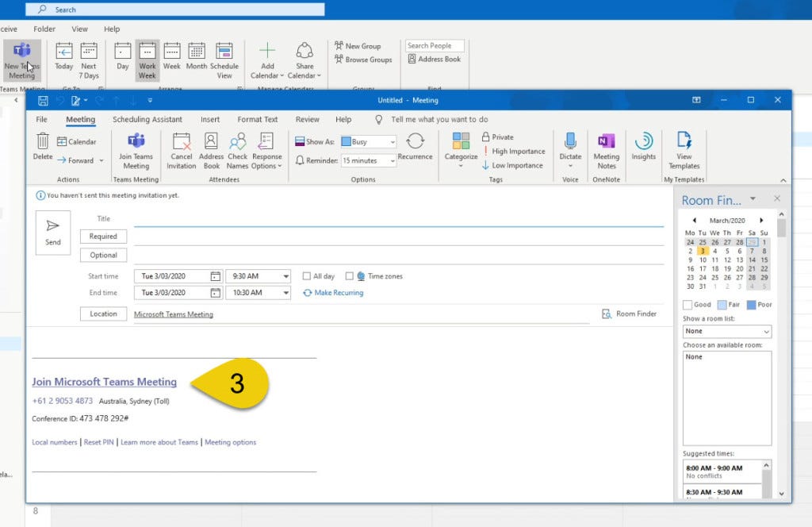The width and height of the screenshot is (812, 527).
Task: Click the Title input field
Action: tap(399, 219)
